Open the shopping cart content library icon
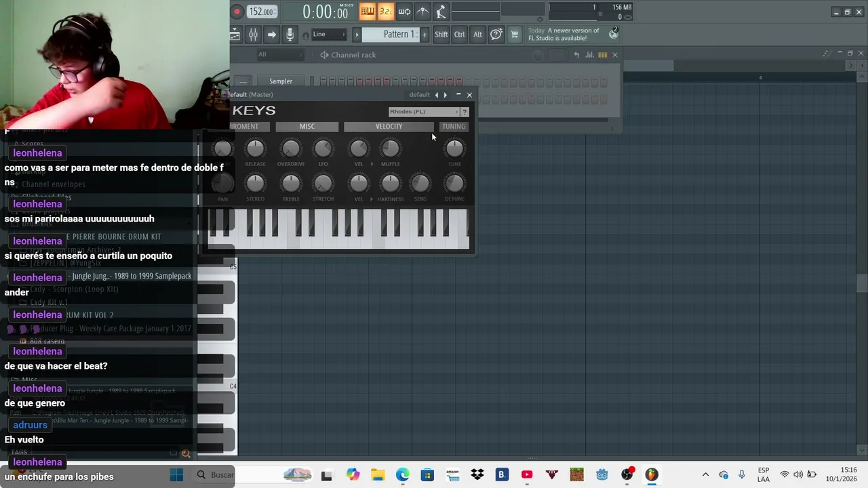868x488 pixels. (515, 35)
